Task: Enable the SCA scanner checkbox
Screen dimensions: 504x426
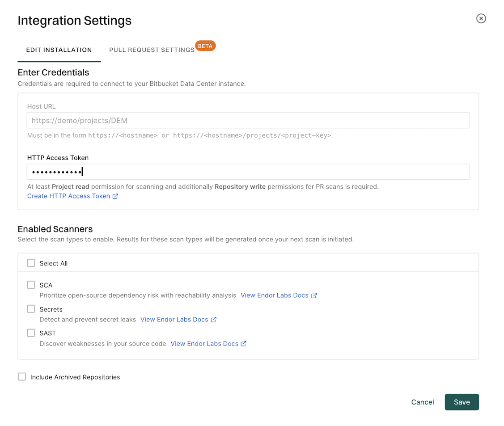Action: [31, 285]
